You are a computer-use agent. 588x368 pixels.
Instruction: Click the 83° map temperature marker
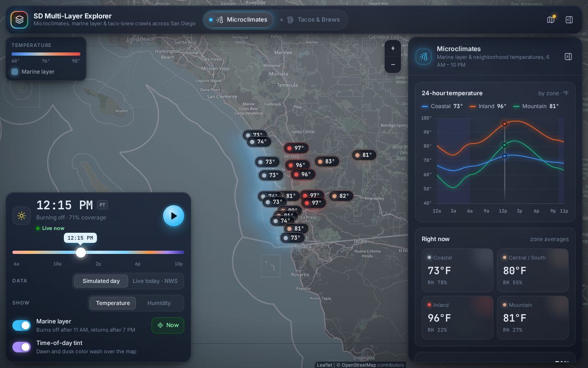pyautogui.click(x=327, y=161)
